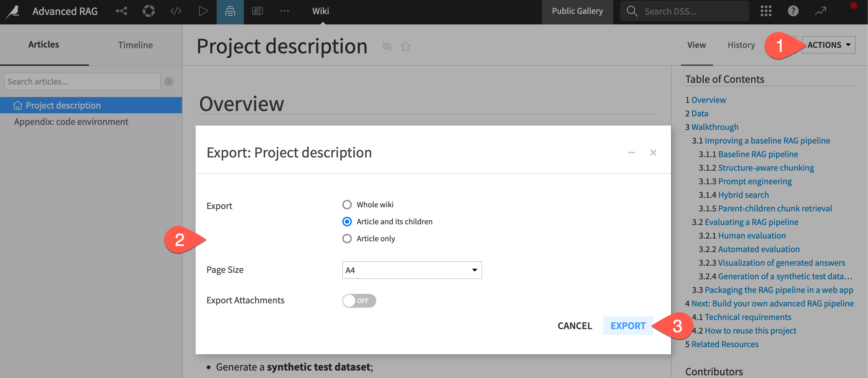Image resolution: width=868 pixels, height=378 pixels.
Task: Open the apps grid icon
Action: coord(766,11)
